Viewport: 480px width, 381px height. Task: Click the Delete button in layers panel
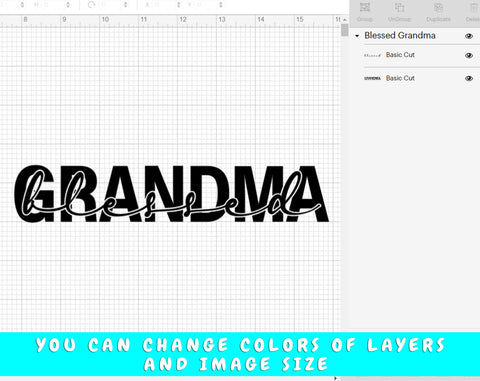click(473, 12)
